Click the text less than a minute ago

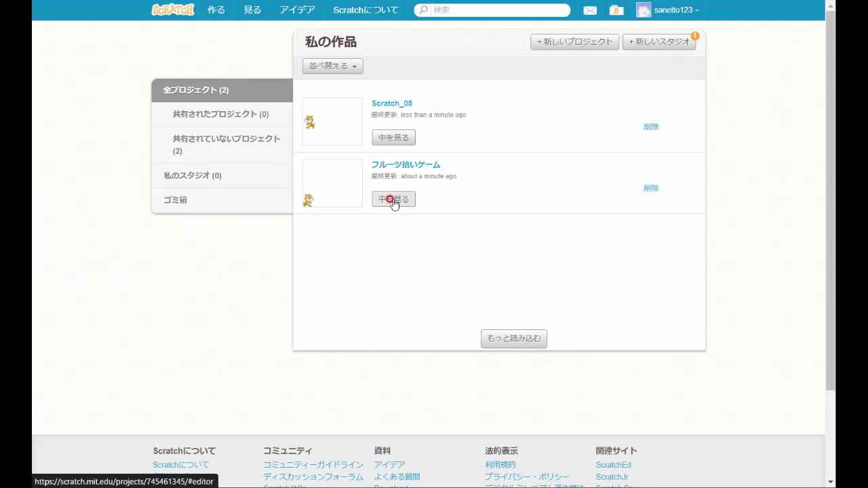pyautogui.click(x=433, y=115)
